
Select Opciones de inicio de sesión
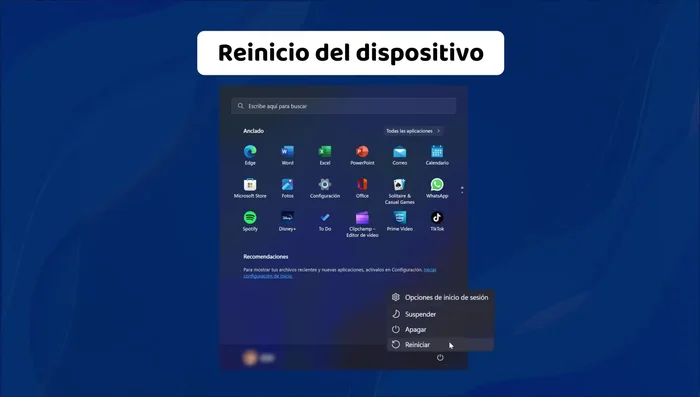point(440,297)
